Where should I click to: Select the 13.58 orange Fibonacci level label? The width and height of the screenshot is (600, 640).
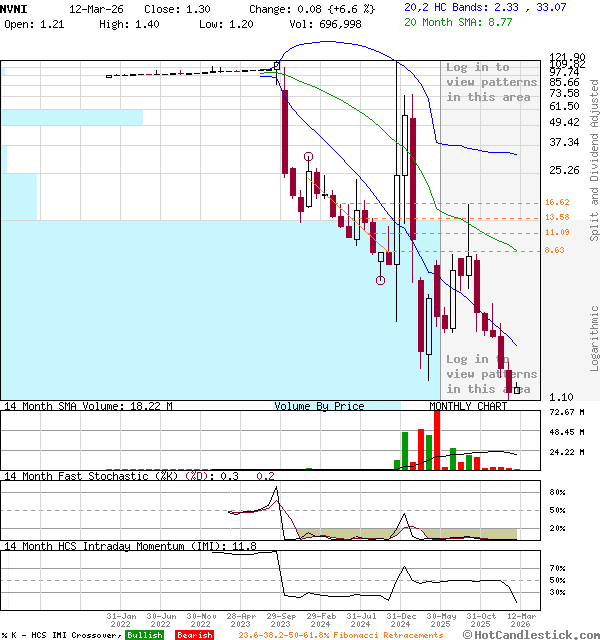pyautogui.click(x=557, y=217)
